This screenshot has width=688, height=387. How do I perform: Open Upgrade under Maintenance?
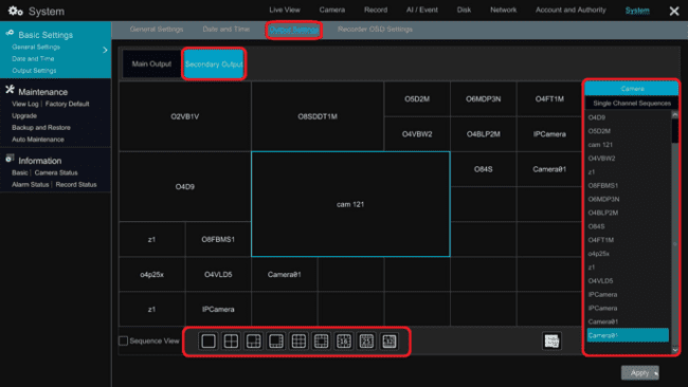pos(24,116)
